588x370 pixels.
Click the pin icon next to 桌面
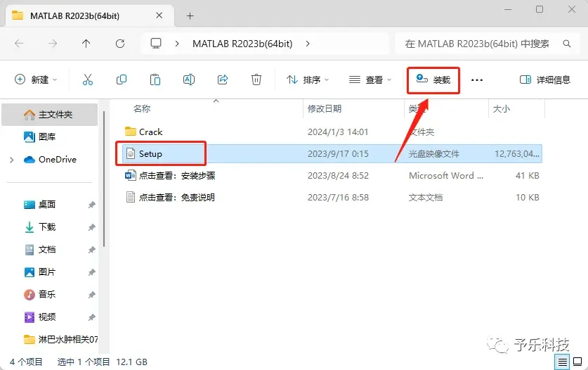point(91,205)
